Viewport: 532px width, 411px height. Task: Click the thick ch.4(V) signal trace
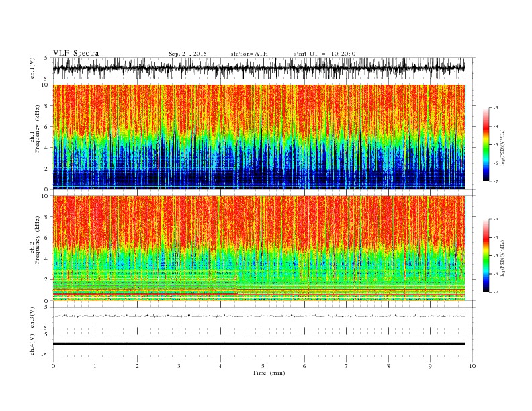(x=259, y=344)
